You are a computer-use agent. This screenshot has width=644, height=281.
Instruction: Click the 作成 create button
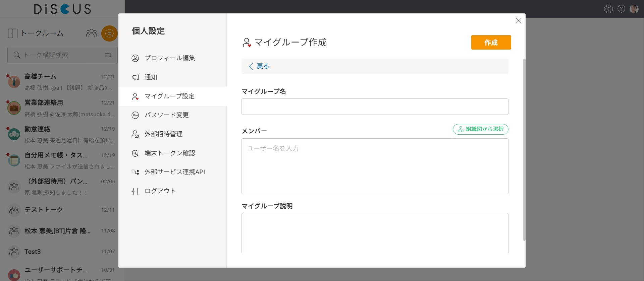click(x=491, y=42)
